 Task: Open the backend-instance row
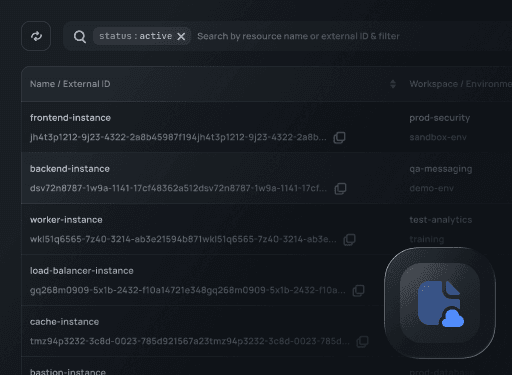click(x=267, y=178)
